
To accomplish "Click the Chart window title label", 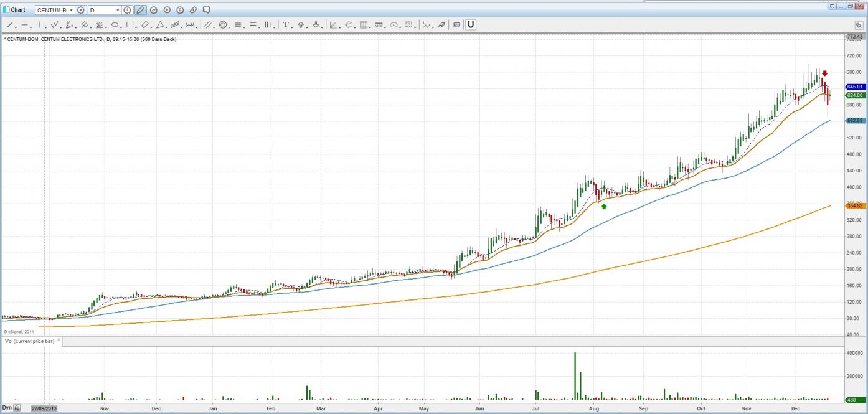I will [17, 10].
